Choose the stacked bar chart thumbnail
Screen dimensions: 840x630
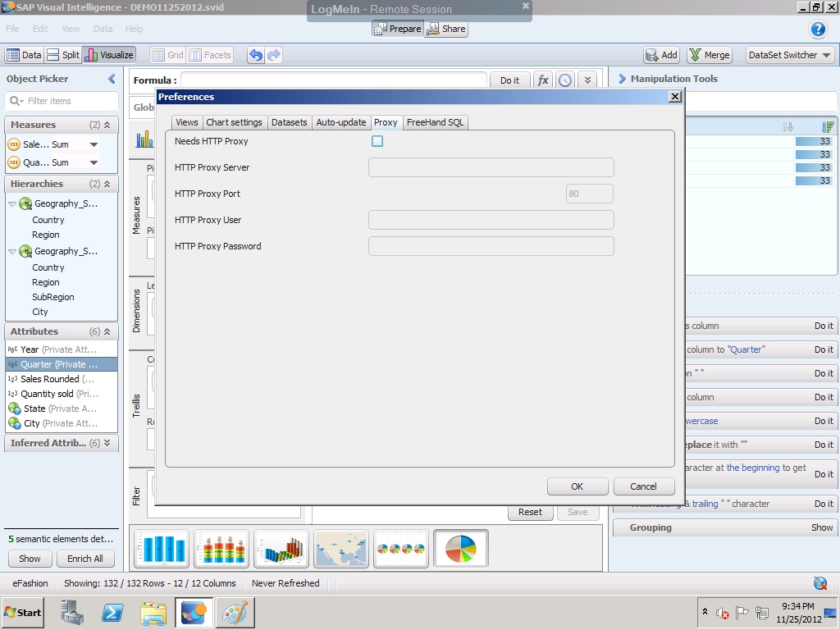point(221,548)
